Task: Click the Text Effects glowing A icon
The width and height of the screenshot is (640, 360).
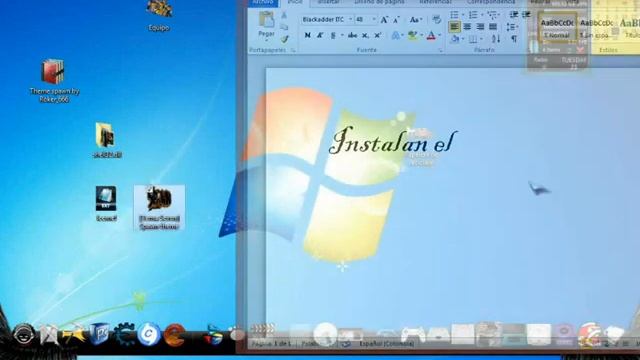Action: point(395,36)
